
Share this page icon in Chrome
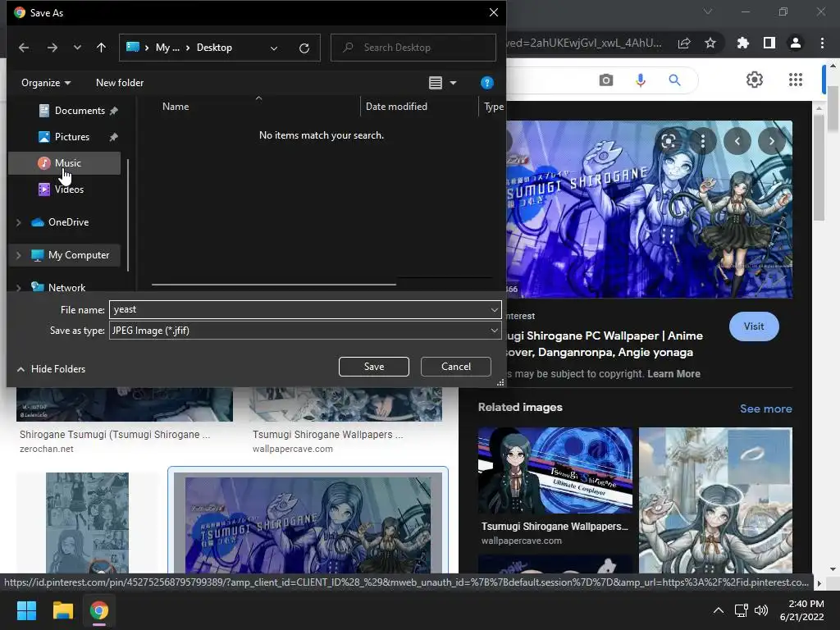684,43
